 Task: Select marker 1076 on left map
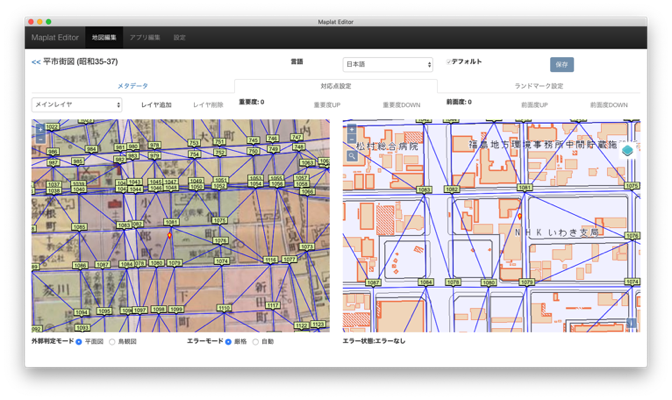(220, 241)
